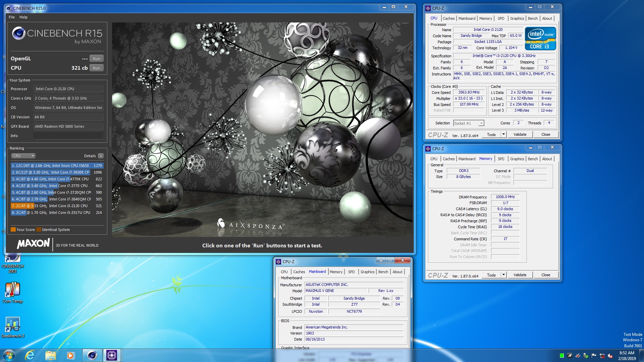This screenshot has height=362, width=644.
Task: Click the network disconnected tray icon
Action: pos(602,356)
